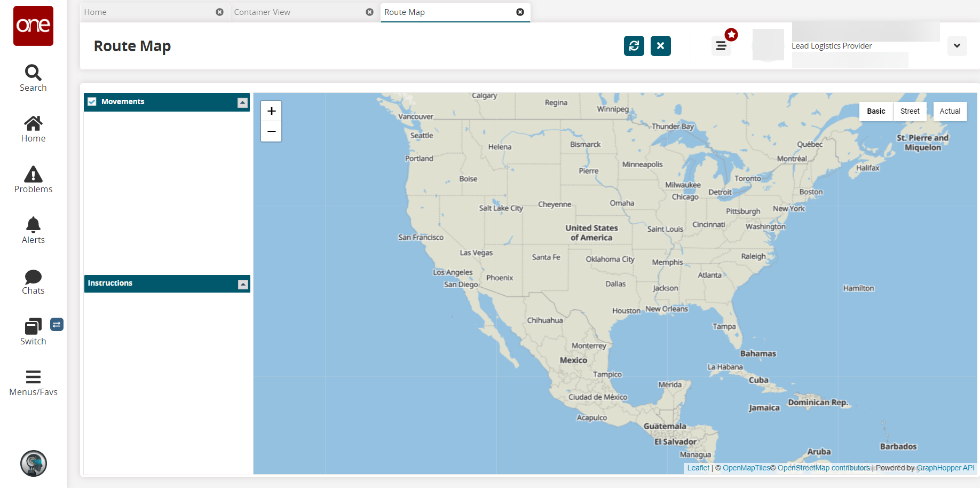Select the Street map style
980x488 pixels.
click(x=910, y=111)
